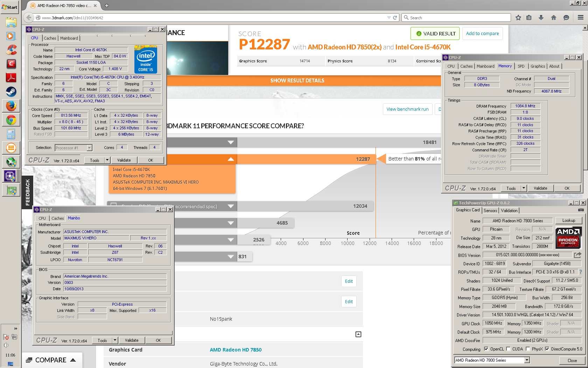The image size is (588, 368).
Task: Open the downloads arrow icon
Action: pos(541,18)
